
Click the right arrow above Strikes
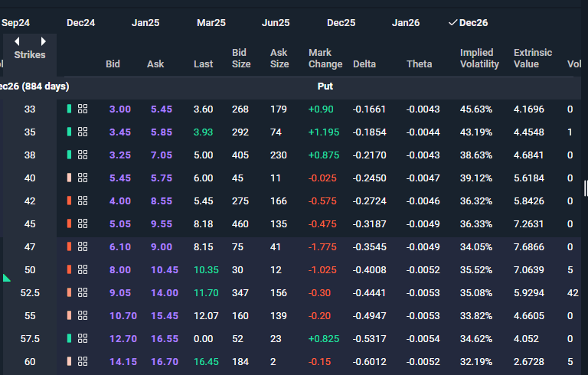coord(44,41)
